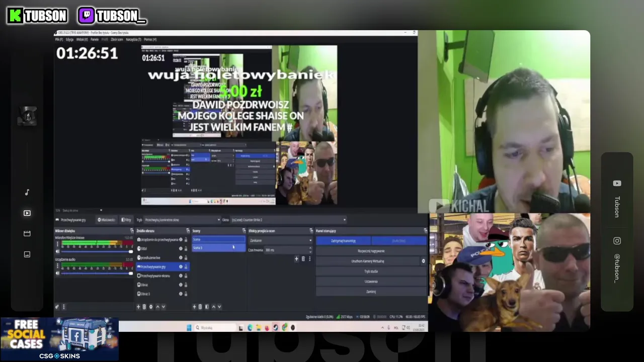This screenshot has width=644, height=362.
Task: Undock the Panel sterujący dock
Action: pyautogui.click(x=425, y=231)
